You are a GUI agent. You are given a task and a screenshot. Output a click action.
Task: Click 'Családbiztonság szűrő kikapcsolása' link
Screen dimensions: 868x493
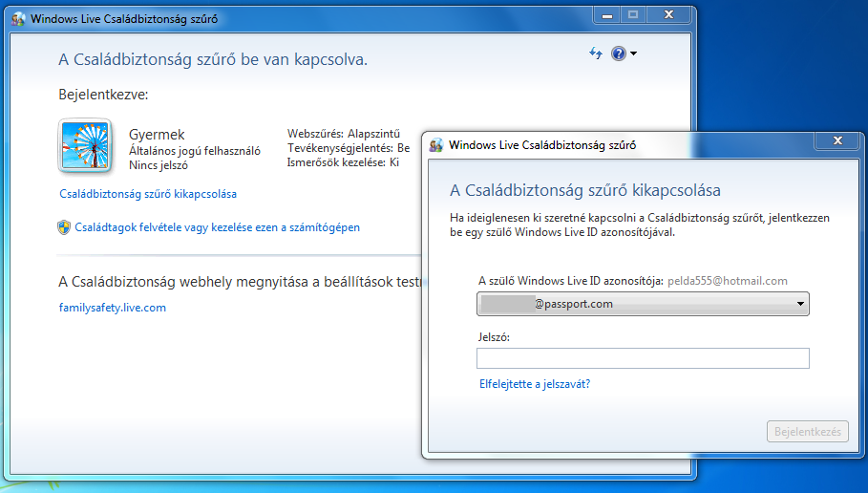pyautogui.click(x=148, y=194)
